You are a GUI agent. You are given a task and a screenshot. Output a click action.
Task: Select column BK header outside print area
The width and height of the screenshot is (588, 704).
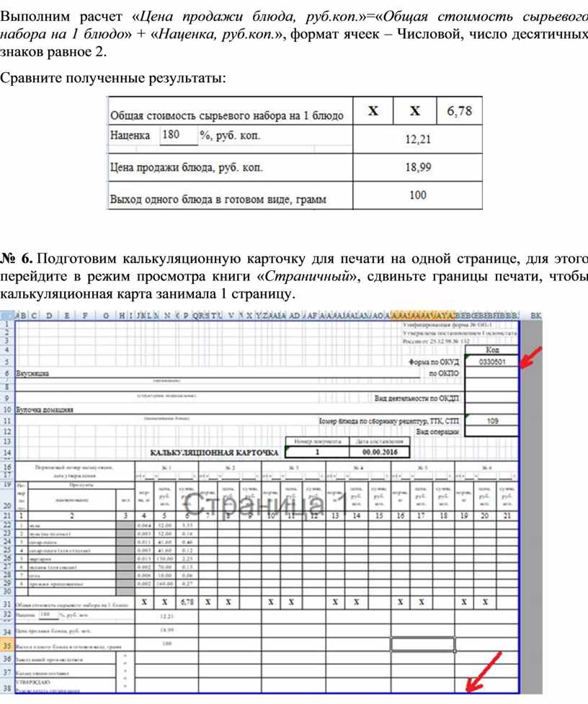(x=536, y=316)
